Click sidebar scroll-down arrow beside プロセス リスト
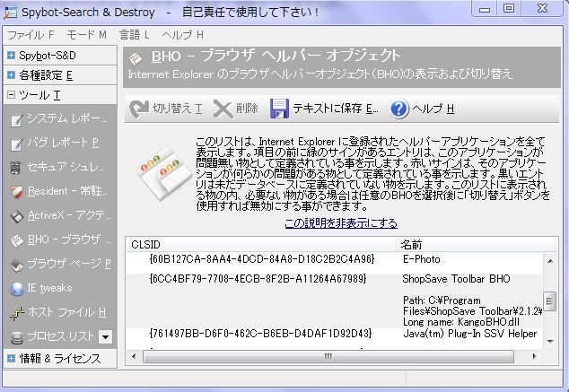 [x=106, y=337]
